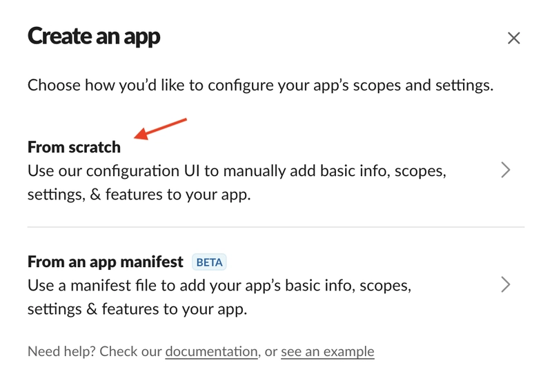Image resolution: width=552 pixels, height=392 pixels.
Task: Follow the "see an example" link
Action: pos(327,351)
